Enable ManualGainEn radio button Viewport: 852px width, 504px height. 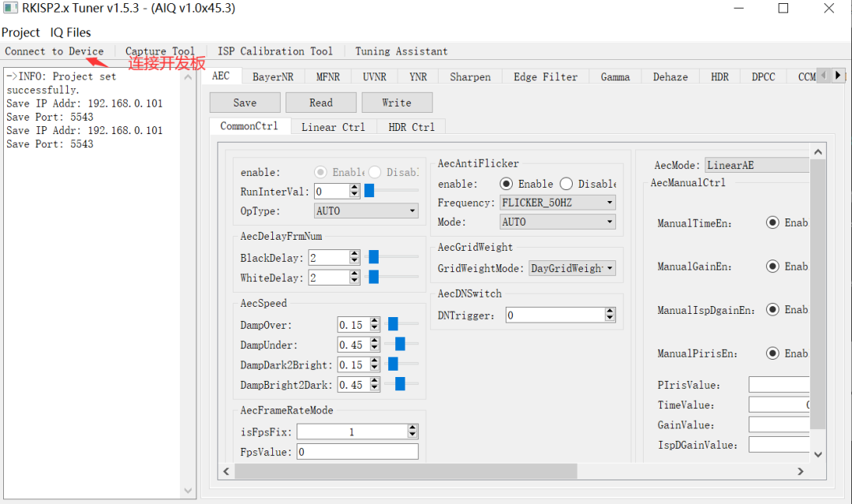[773, 267]
